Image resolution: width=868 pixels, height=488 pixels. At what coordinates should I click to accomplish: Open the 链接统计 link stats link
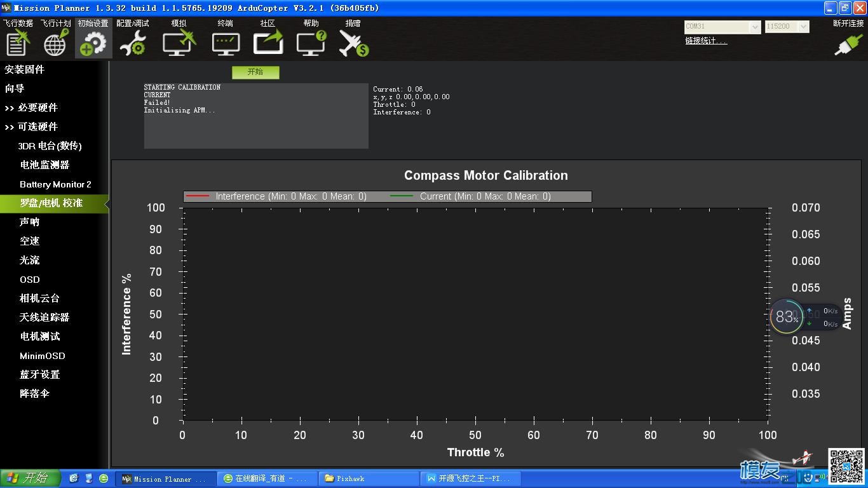pos(705,41)
